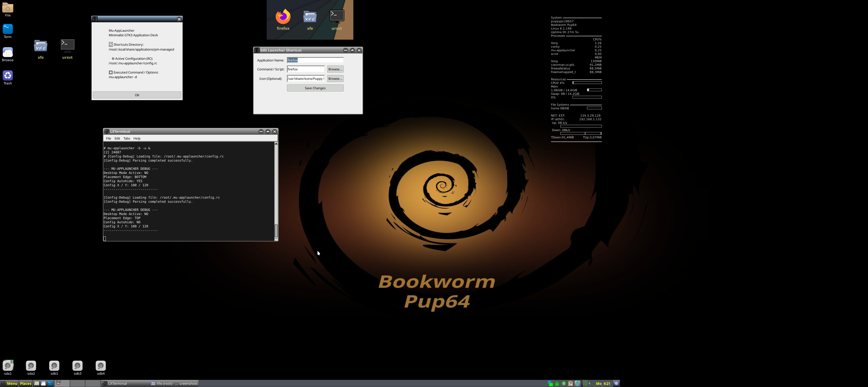
Task: Open the File menu in LXTerminal
Action: tap(108, 138)
